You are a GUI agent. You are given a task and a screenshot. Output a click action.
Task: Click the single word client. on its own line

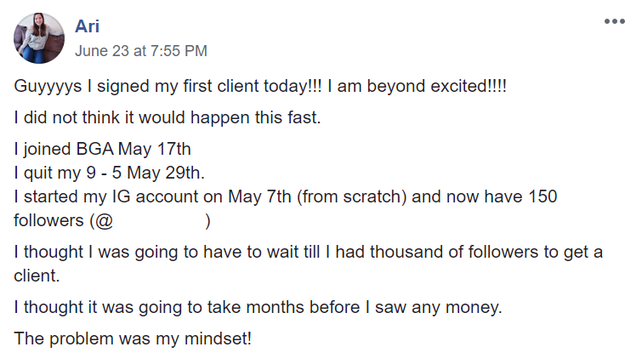tap(37, 276)
